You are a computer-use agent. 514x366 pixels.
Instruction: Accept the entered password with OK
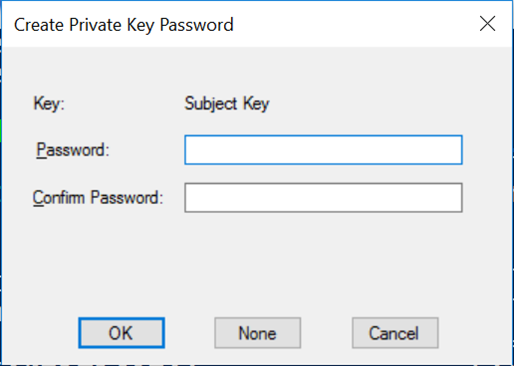121,333
